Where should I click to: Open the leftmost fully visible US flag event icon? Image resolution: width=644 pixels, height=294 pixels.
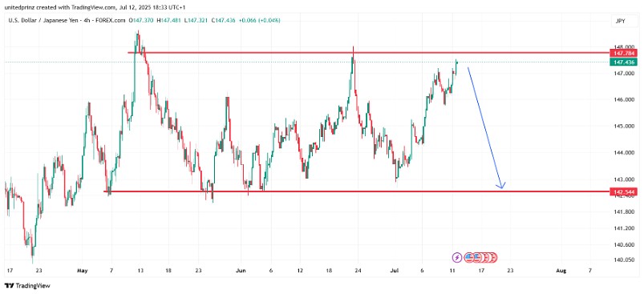point(469,257)
